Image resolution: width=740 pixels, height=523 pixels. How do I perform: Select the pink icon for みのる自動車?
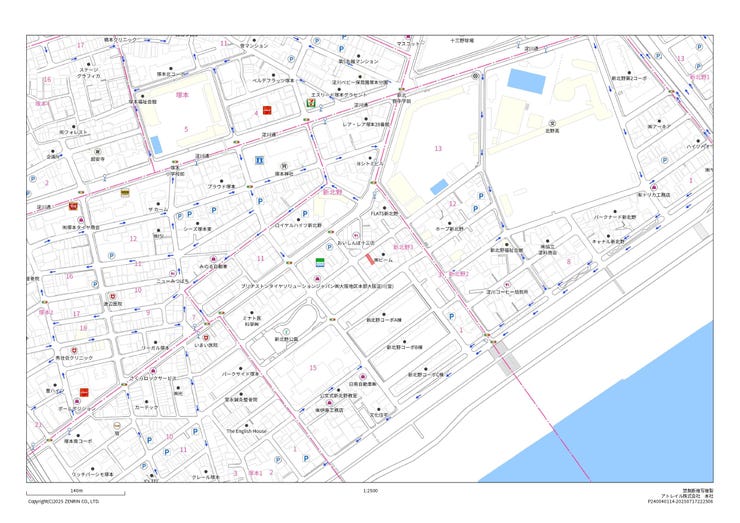point(213,259)
